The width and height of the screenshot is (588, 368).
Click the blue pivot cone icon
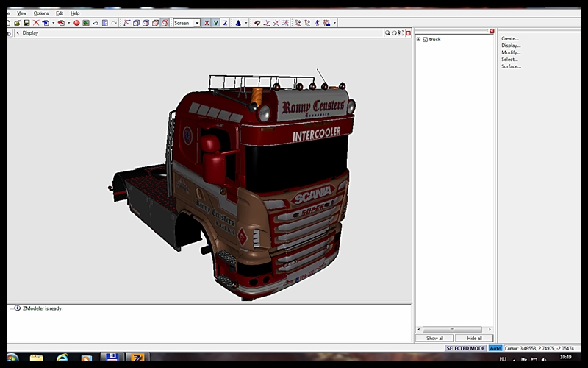pos(238,23)
